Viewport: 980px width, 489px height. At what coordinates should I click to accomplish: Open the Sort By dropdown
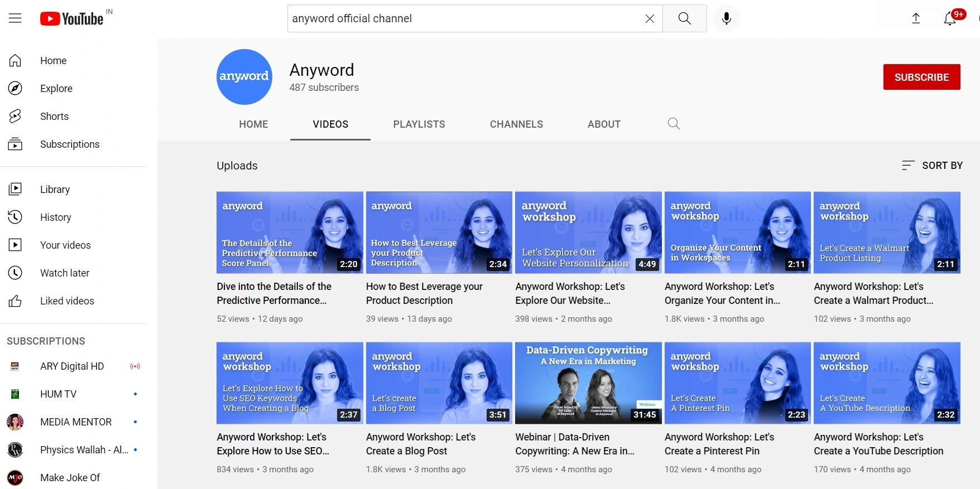coord(932,166)
